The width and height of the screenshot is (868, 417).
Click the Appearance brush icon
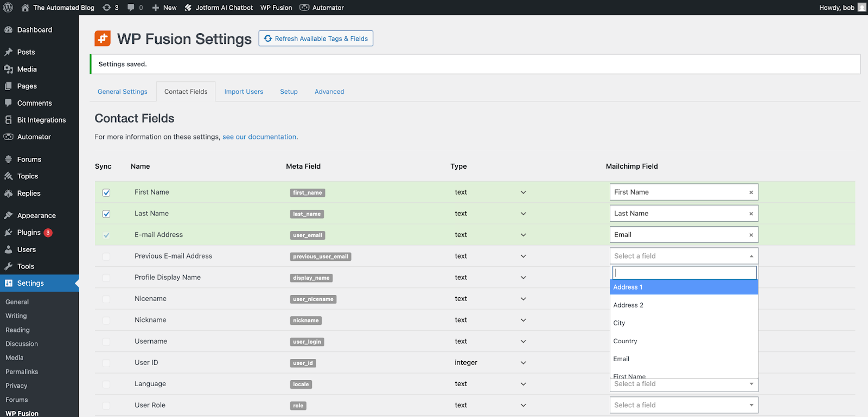(x=9, y=215)
